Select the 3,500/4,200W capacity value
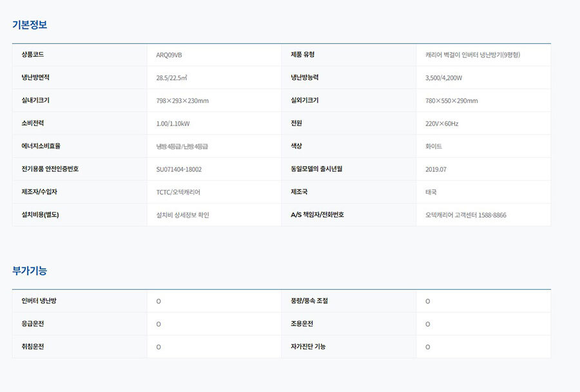 point(443,78)
